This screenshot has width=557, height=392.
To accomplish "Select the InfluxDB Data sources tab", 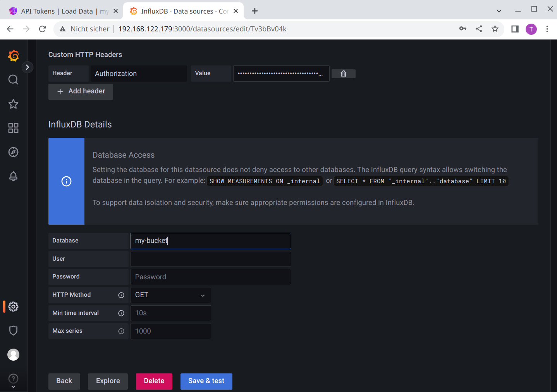I will coord(184,11).
